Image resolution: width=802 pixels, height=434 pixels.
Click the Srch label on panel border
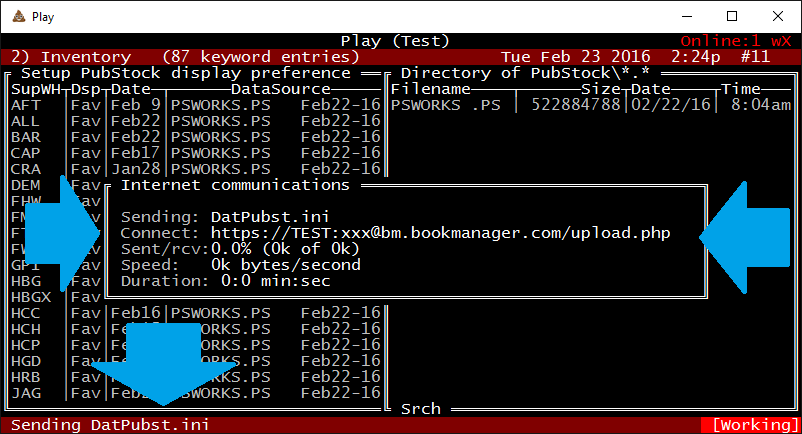click(420, 409)
